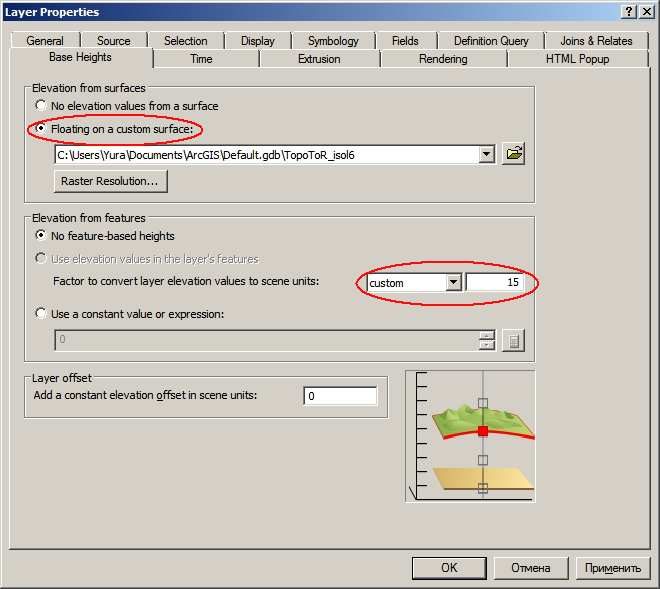This screenshot has width=660, height=589.
Task: Click the conversion factor field showing 15
Action: (x=495, y=283)
